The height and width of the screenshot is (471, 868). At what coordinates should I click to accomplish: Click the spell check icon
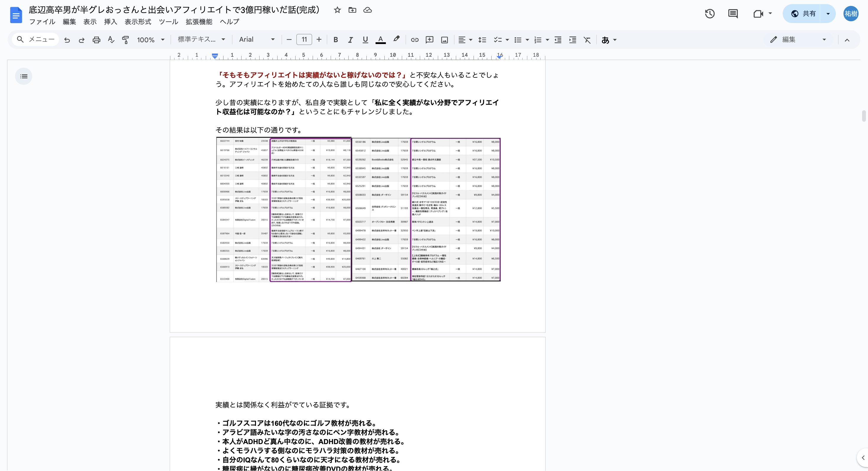pyautogui.click(x=111, y=40)
